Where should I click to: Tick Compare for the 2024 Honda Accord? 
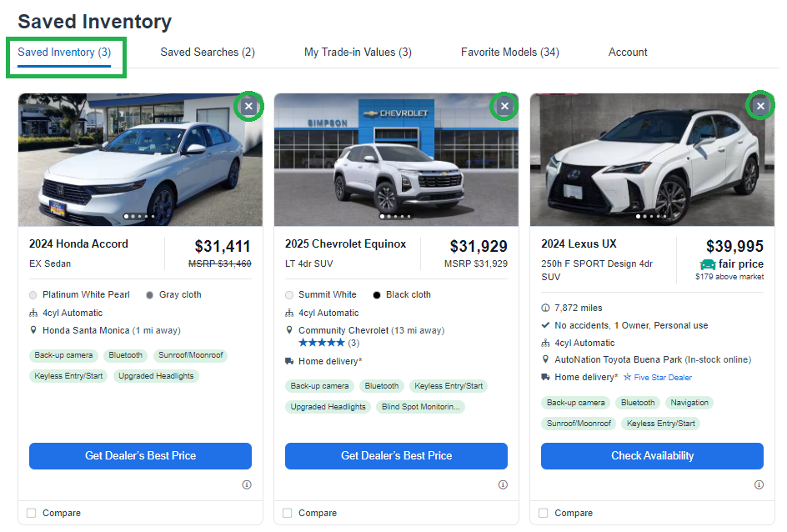[x=32, y=513]
